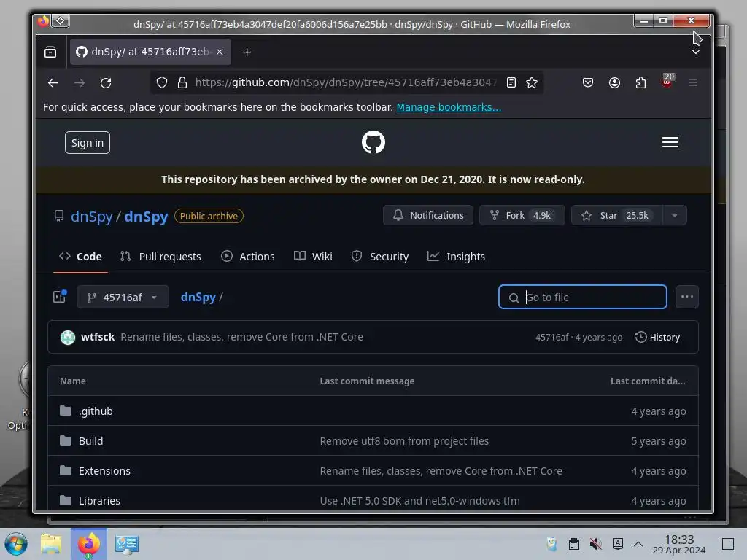
Task: Open the 45716af branch selector dropdown
Action: tap(123, 297)
